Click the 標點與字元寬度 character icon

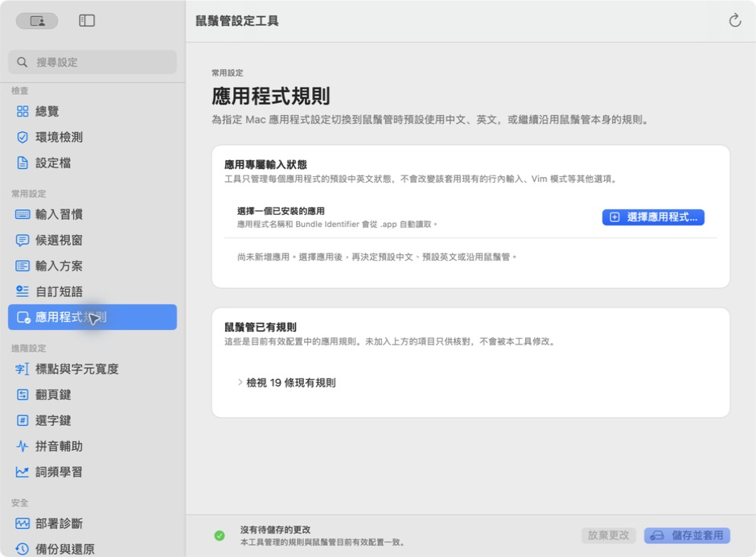click(23, 369)
